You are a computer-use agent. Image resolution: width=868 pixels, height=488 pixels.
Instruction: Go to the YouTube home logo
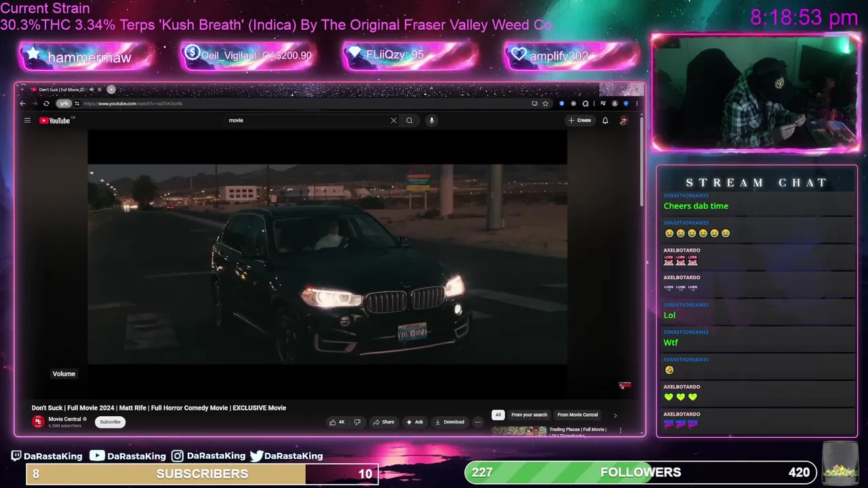(x=55, y=121)
